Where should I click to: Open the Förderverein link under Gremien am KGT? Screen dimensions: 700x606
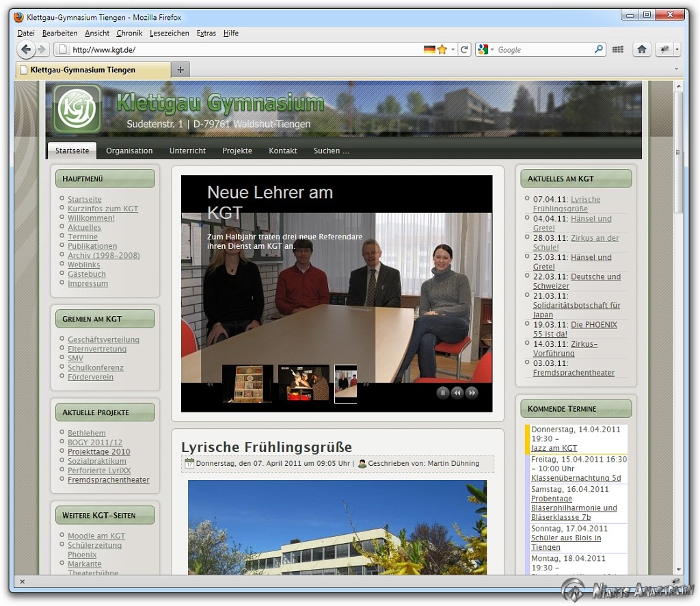point(90,377)
